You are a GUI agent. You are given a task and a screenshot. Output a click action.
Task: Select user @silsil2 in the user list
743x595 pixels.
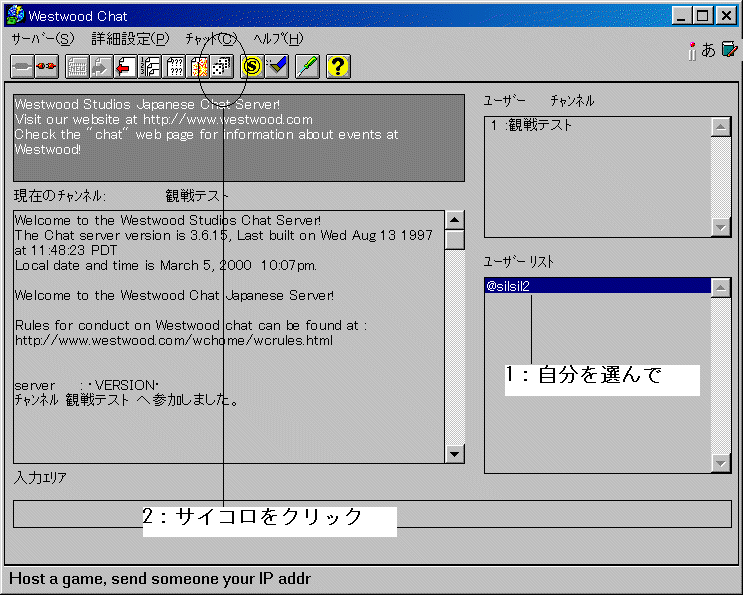click(511, 287)
